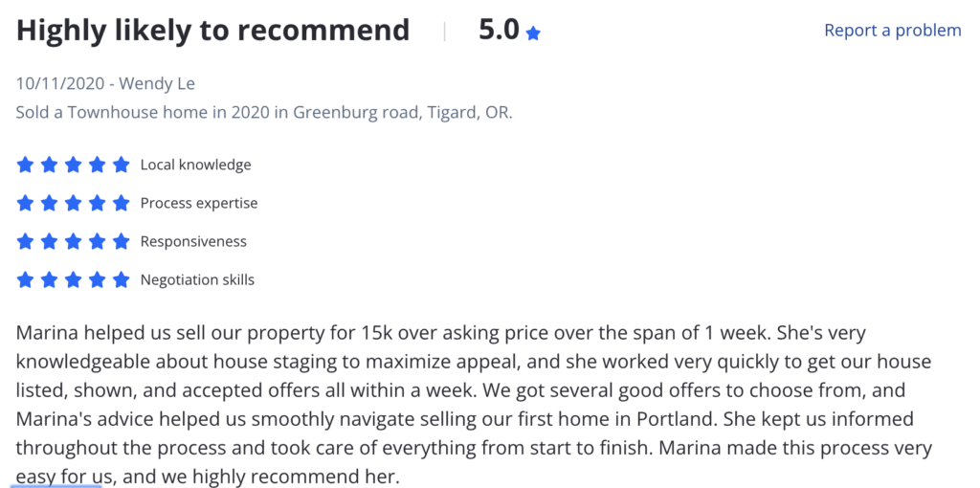
Task: Click the Local knowledge label
Action: (x=195, y=165)
